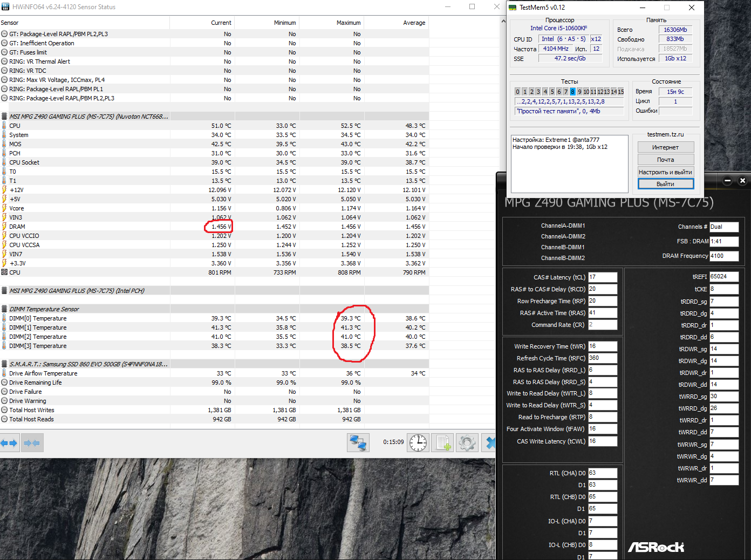This screenshot has height=560, width=751.
Task: Click the TestMem5 memory-chip title bar icon
Action: click(513, 8)
